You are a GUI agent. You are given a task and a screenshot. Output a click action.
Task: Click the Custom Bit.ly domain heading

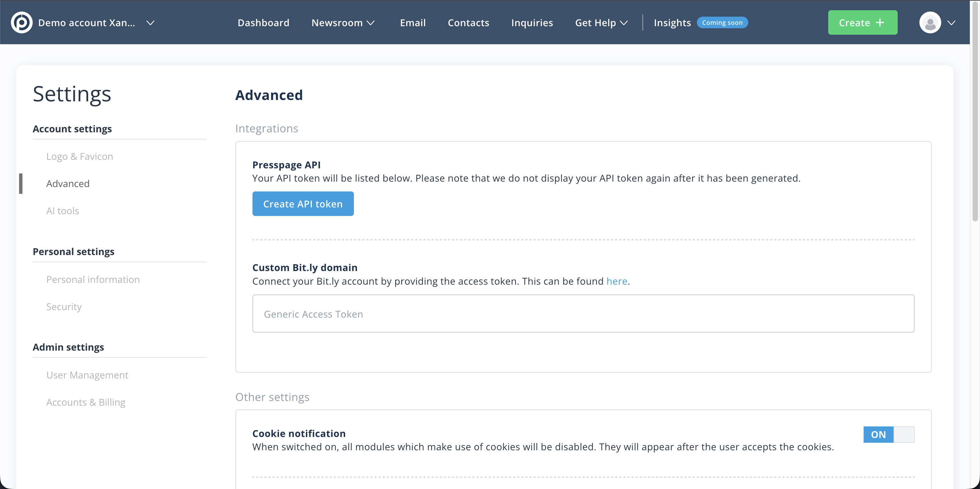pos(305,267)
